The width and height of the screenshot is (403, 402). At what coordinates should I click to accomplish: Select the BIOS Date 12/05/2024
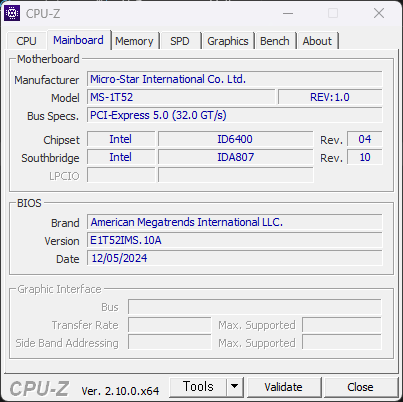[235, 258]
